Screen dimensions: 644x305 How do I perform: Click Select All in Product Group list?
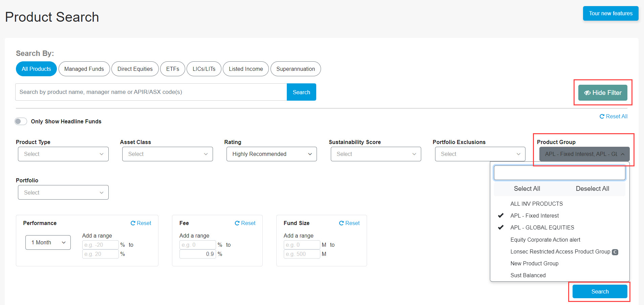pyautogui.click(x=527, y=189)
